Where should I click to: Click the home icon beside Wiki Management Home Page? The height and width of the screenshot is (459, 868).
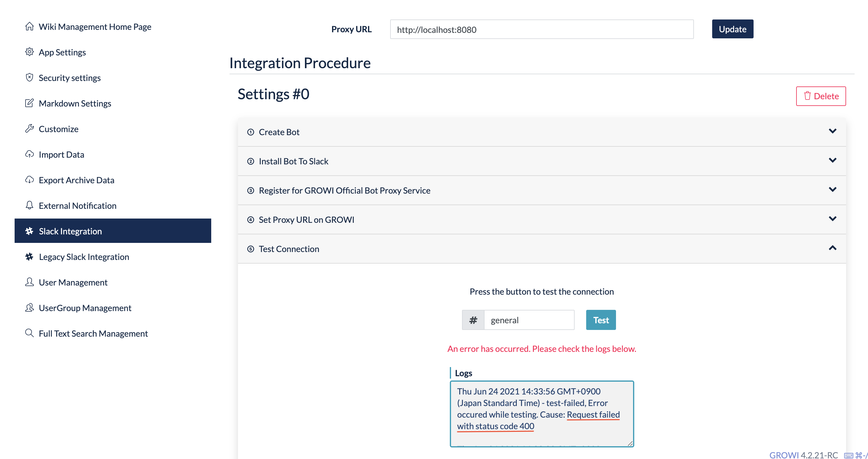pyautogui.click(x=29, y=26)
